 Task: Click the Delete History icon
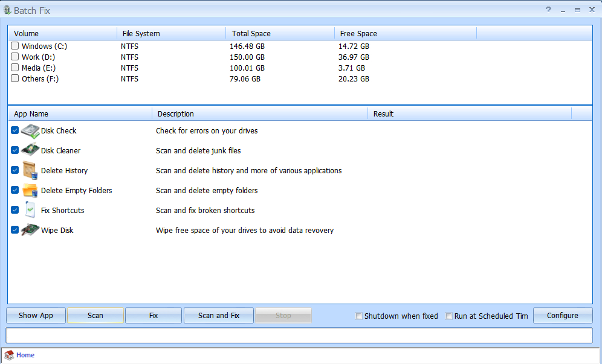30,170
